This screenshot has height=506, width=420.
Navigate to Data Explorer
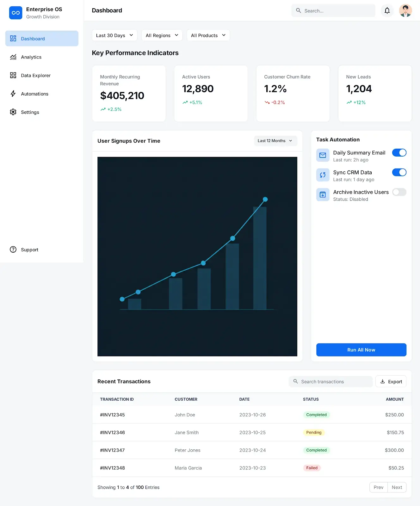point(42,75)
